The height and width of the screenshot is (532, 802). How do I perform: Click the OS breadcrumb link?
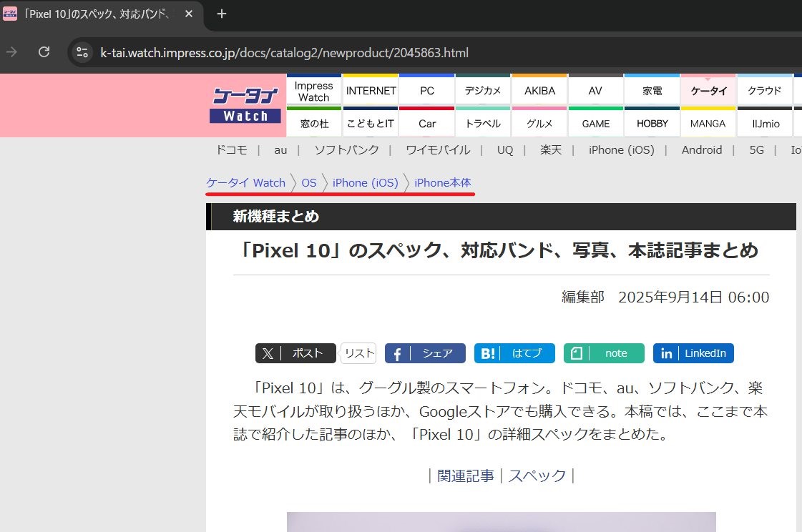309,182
